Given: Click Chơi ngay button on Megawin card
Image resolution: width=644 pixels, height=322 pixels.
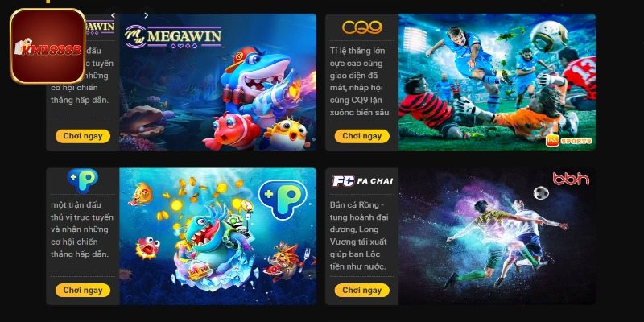Looking at the screenshot, I should (x=83, y=136).
